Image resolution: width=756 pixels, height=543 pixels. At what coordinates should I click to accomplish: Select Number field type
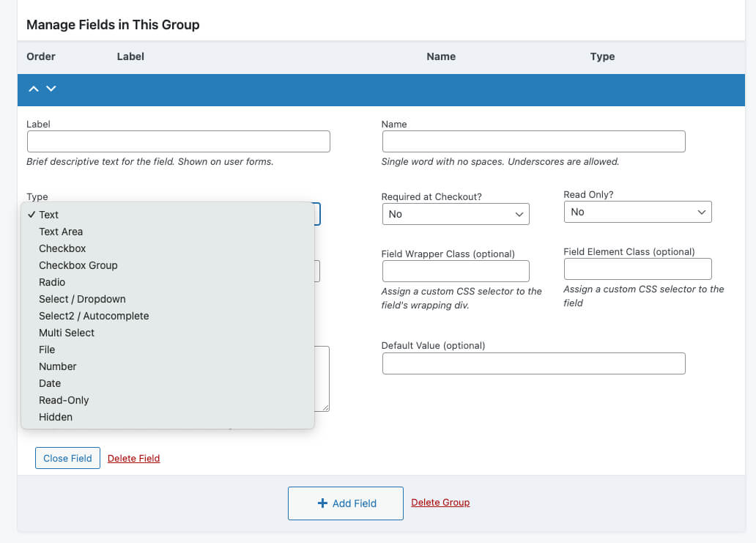point(168,366)
